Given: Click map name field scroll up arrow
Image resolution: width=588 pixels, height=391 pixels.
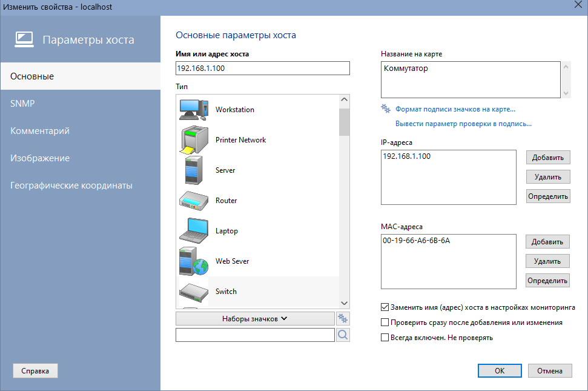Looking at the screenshot, I should 566,67.
